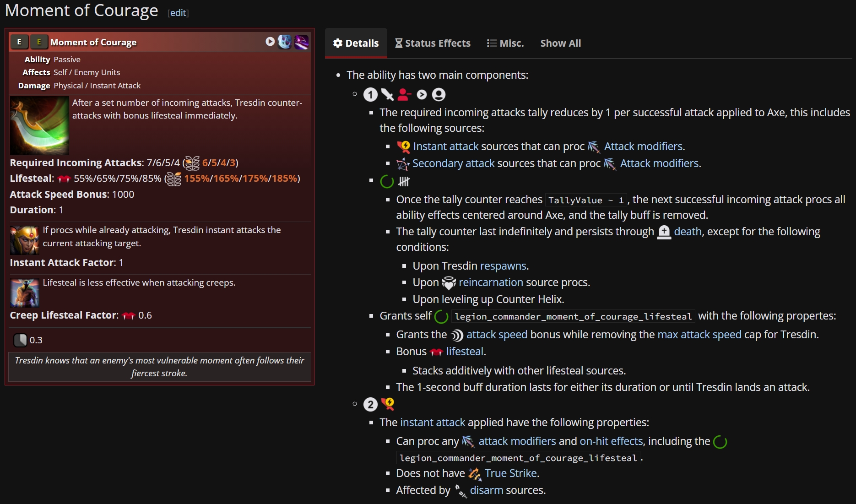Screen dimensions: 856x504
Task: Click the edit link beside Moment of Courage heading
Action: (x=178, y=13)
